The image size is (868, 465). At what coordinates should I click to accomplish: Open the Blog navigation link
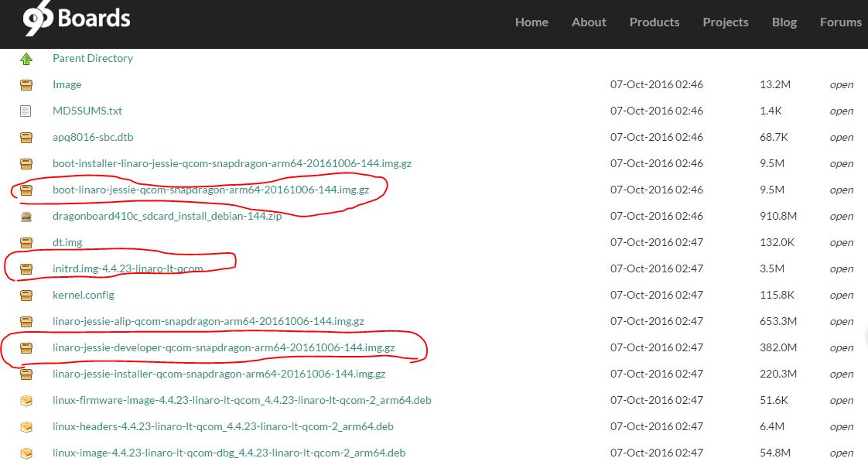coord(784,22)
